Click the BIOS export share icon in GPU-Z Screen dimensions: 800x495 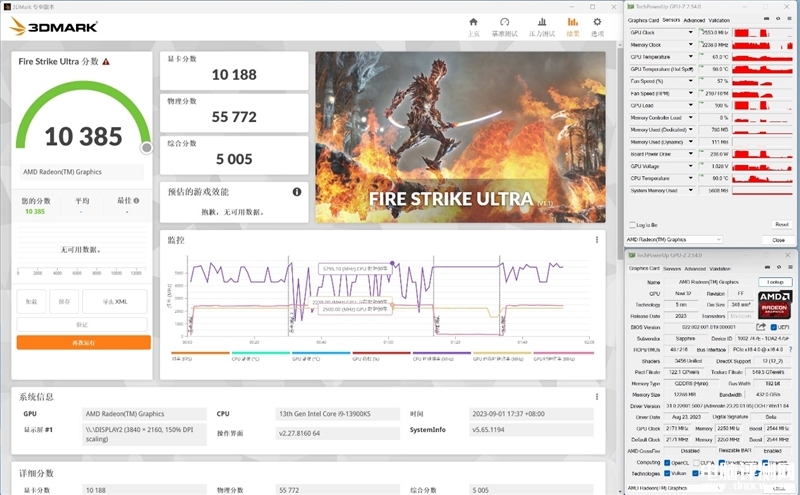[x=761, y=327]
